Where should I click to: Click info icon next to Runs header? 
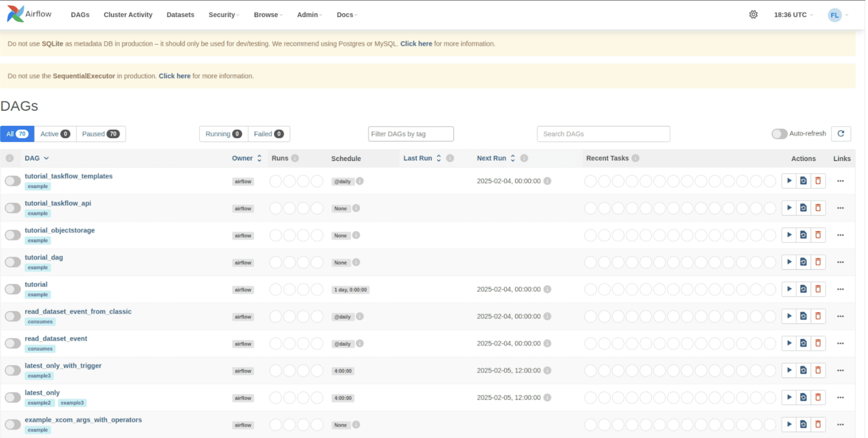click(x=295, y=158)
